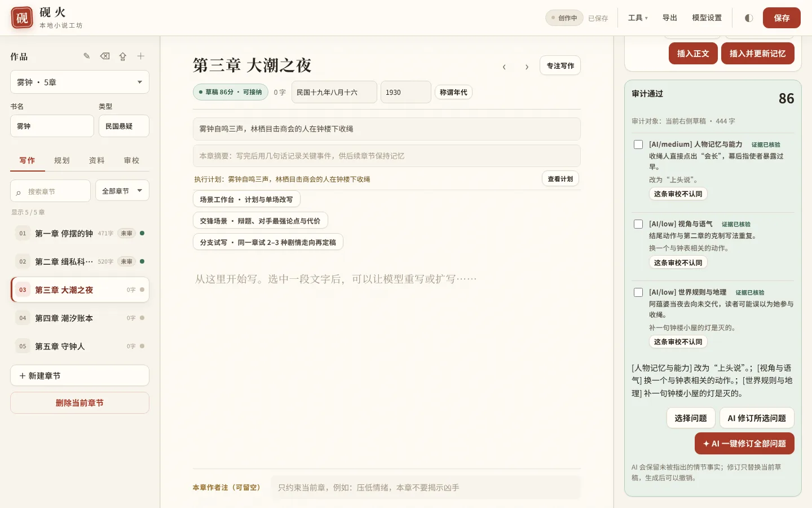The height and width of the screenshot is (508, 812).
Task: Open the 全部章节 filter dropdown
Action: (122, 191)
